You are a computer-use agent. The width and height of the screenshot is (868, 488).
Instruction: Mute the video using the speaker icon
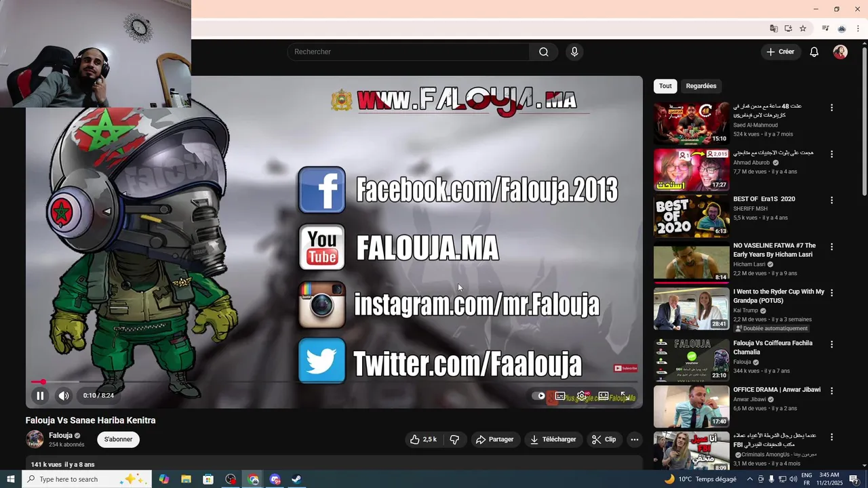tap(63, 396)
